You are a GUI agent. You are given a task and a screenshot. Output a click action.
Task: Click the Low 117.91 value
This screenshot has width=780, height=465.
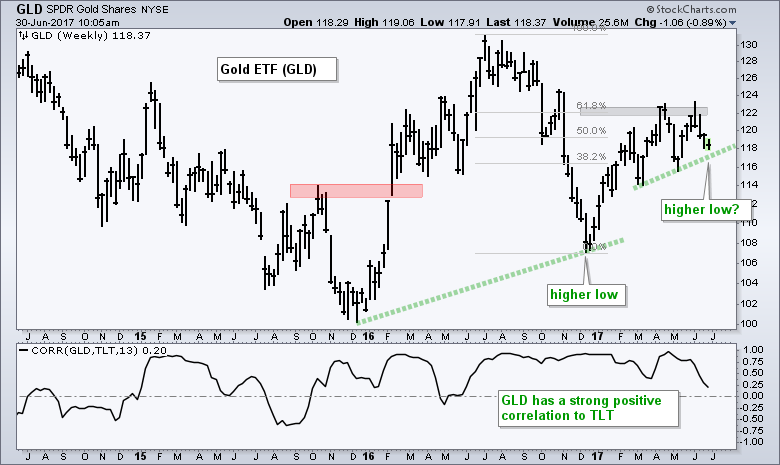(x=450, y=22)
